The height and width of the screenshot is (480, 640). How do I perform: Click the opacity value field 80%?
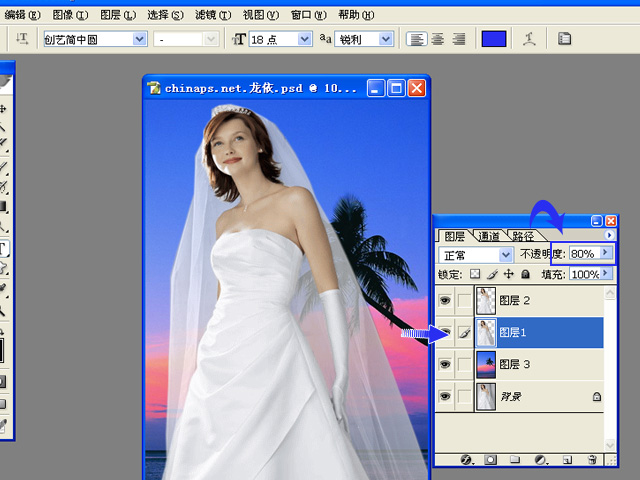click(584, 253)
